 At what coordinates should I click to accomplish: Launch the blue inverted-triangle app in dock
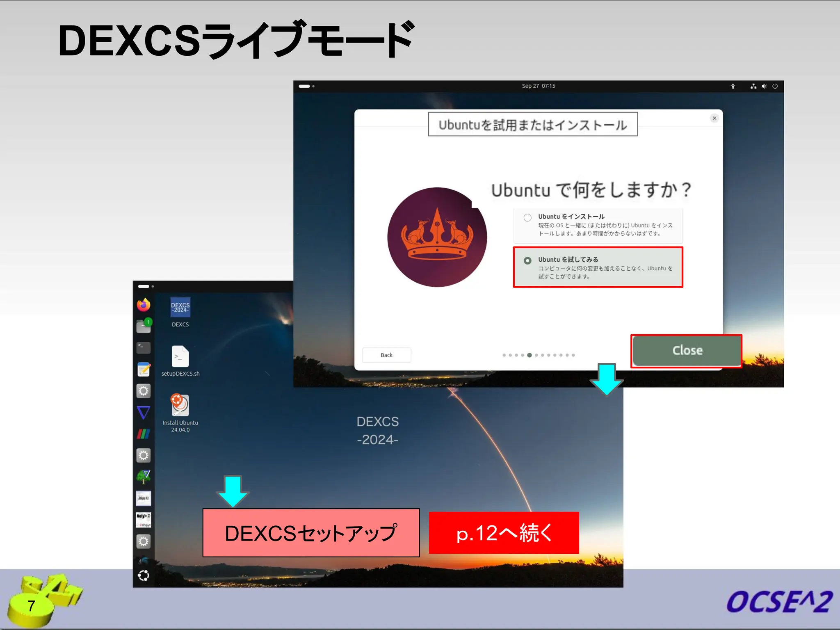144,412
